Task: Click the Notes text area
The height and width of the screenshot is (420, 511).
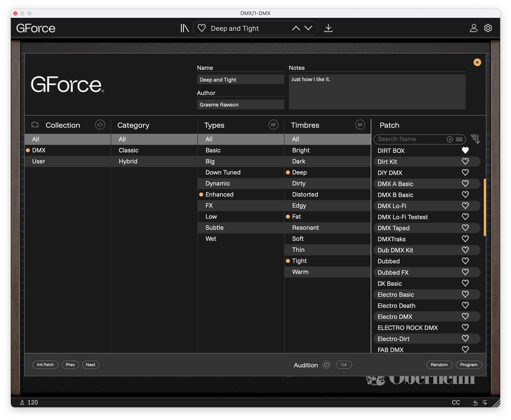Action: pyautogui.click(x=377, y=92)
